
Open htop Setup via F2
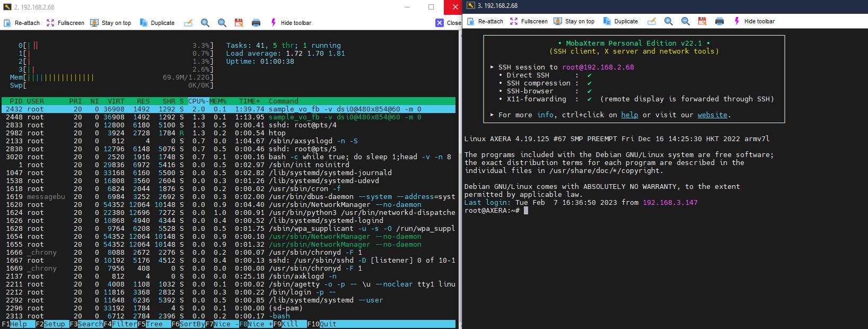(52, 324)
